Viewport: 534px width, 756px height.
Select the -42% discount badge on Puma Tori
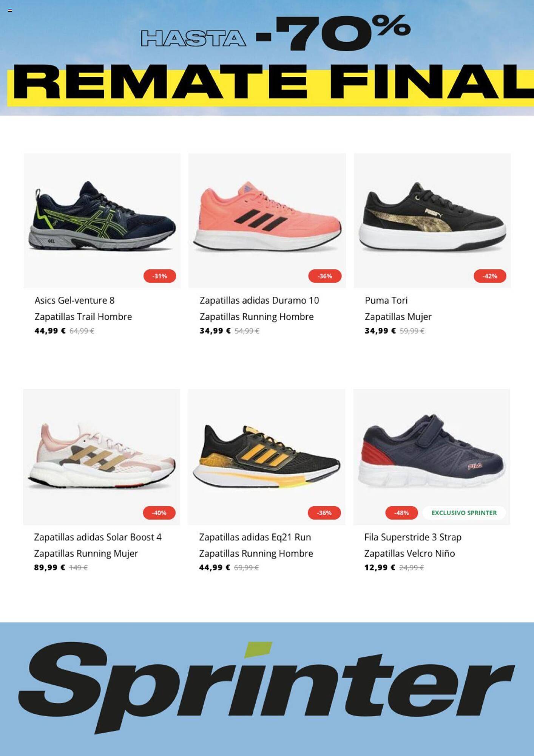point(490,276)
